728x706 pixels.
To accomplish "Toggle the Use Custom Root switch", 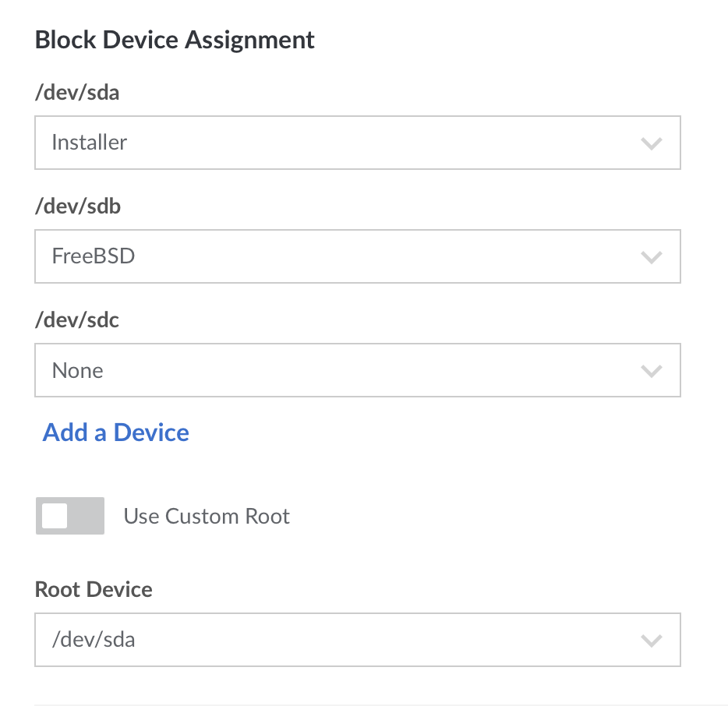I will click(70, 516).
